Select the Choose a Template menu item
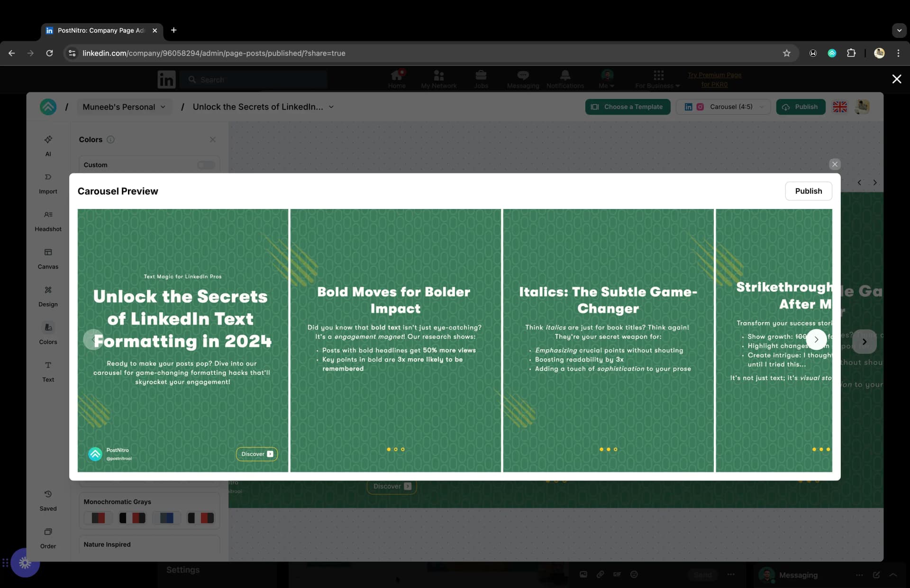 click(628, 107)
